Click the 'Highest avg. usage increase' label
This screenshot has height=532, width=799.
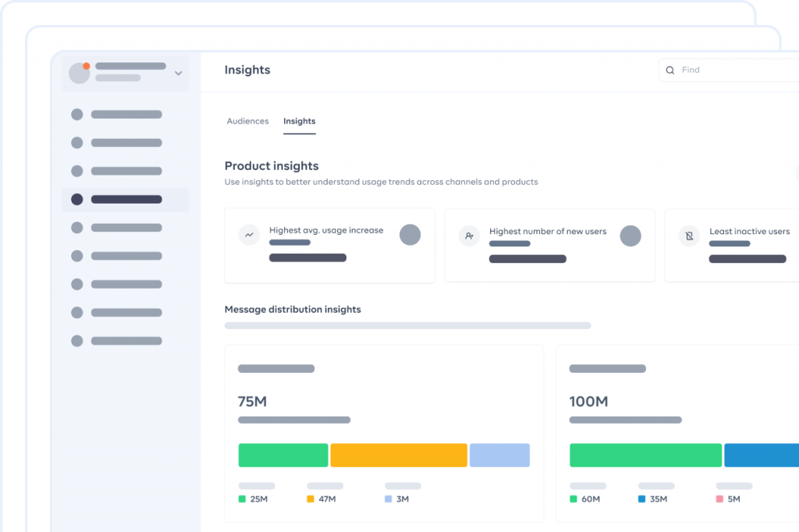pos(326,230)
